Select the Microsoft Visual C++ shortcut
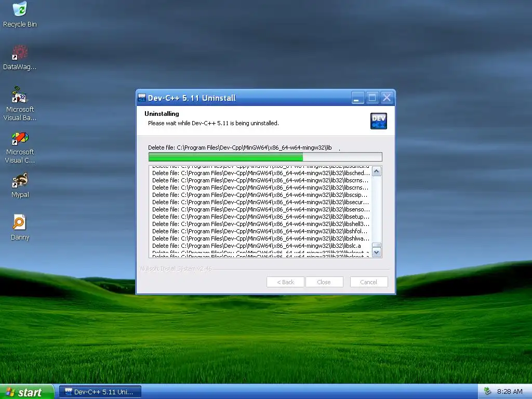Screen dimensions: 532x399 click(20, 148)
